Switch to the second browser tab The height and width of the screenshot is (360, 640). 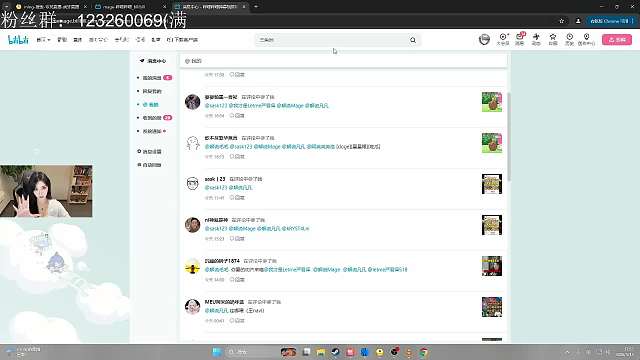coord(129,7)
